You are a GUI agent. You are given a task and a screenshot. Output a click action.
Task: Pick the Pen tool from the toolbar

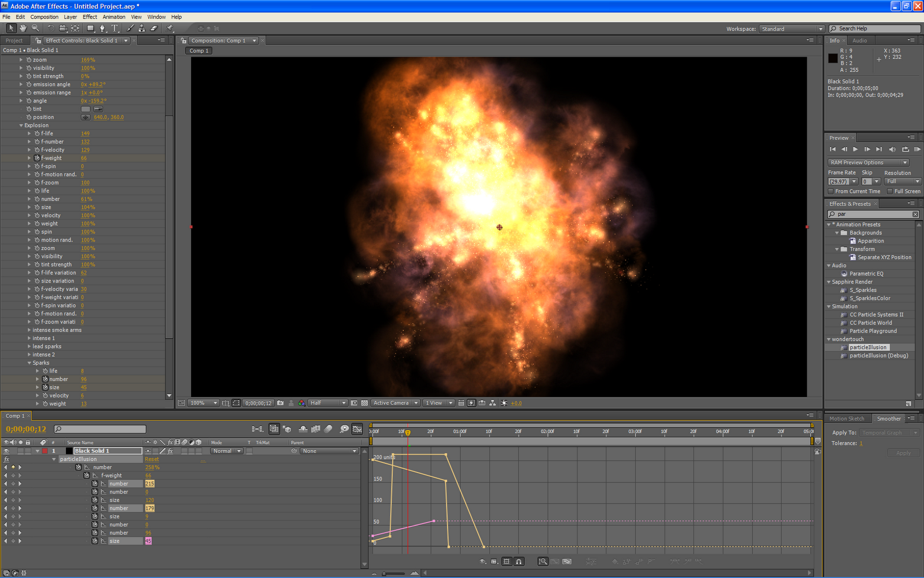(x=102, y=28)
